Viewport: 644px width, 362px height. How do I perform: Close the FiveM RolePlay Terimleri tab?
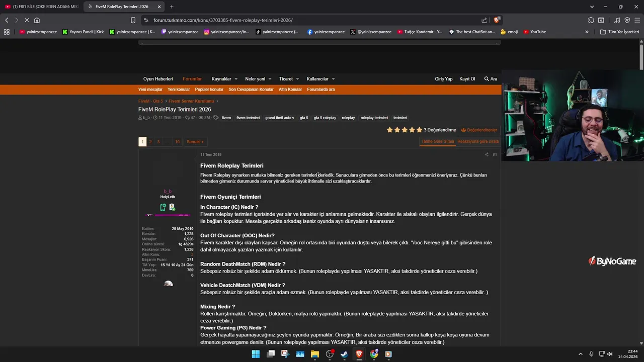159,7
